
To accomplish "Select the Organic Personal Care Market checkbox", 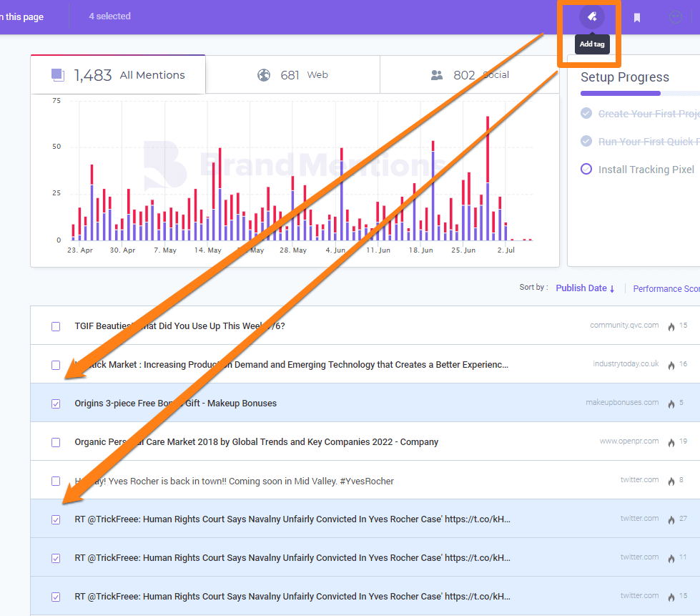I will click(x=56, y=442).
